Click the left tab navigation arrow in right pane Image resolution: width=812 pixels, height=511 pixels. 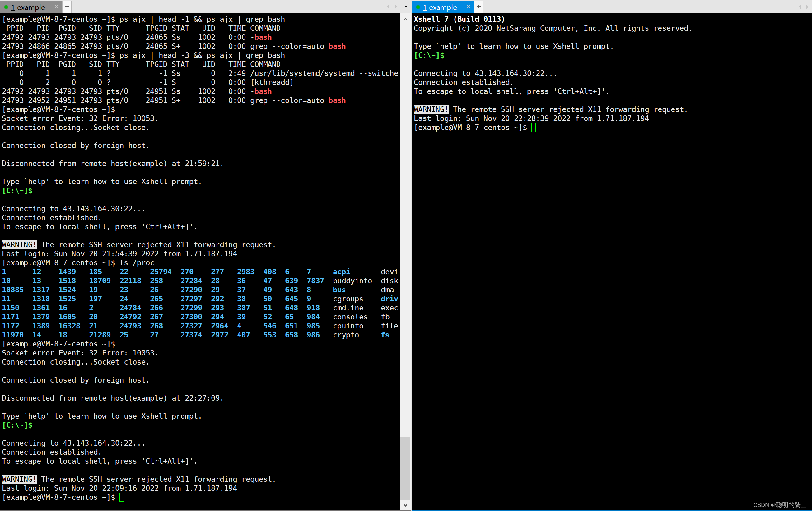800,7
